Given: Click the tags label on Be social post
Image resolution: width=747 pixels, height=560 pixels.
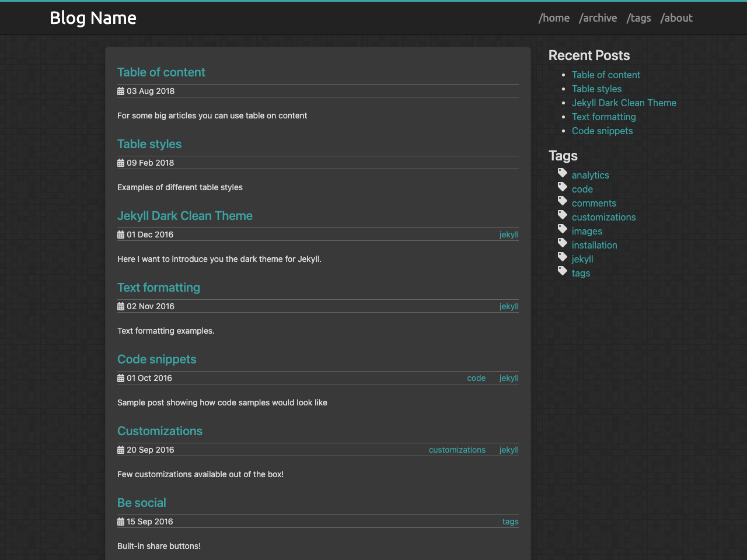Looking at the screenshot, I should tap(510, 521).
